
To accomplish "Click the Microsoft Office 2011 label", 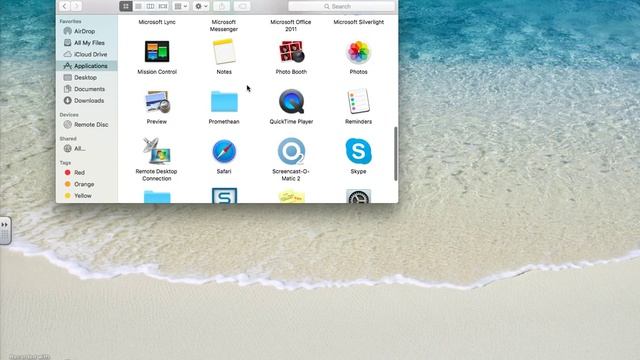I will tap(291, 25).
